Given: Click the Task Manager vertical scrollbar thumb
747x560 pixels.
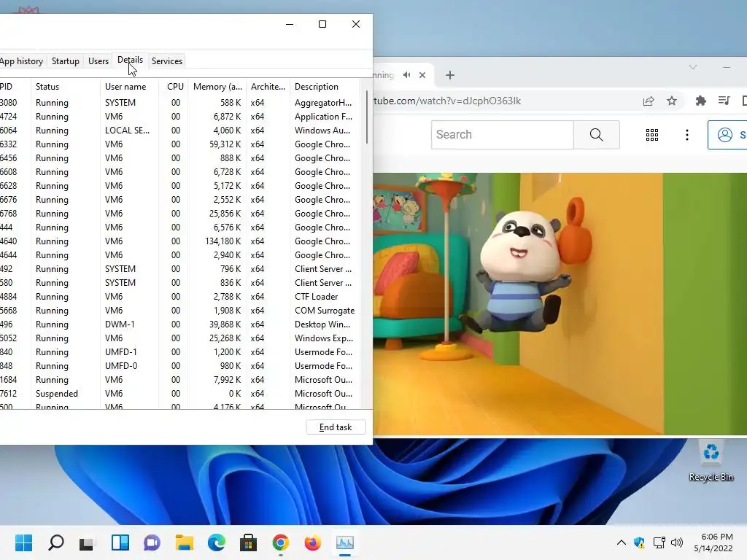Looking at the screenshot, I should pos(367,117).
